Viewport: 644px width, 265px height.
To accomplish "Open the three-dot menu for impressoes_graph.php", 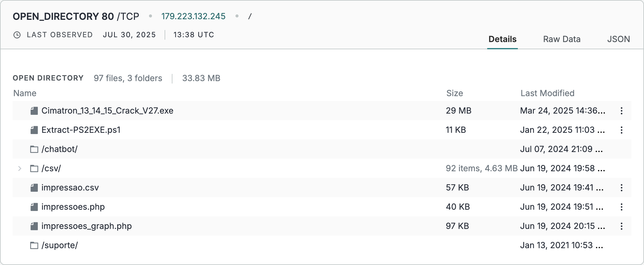I will click(622, 226).
